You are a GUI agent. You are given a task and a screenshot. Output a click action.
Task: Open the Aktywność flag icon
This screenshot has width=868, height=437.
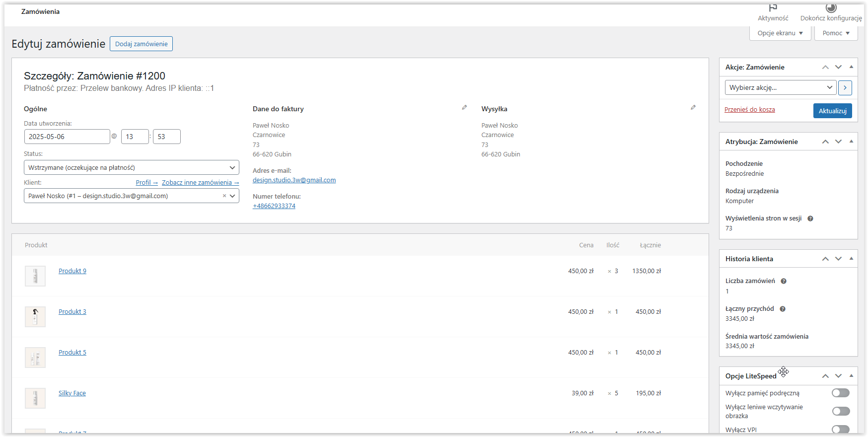[773, 8]
